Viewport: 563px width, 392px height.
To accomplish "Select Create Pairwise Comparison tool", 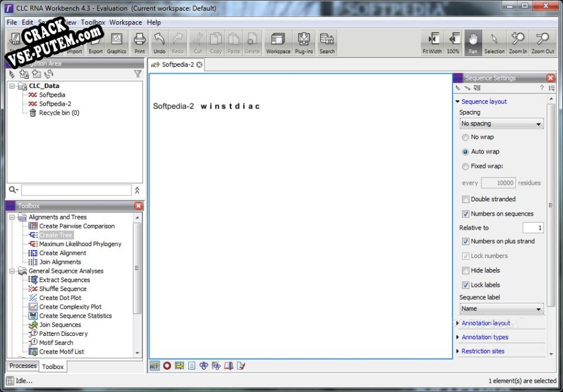I will coord(77,226).
